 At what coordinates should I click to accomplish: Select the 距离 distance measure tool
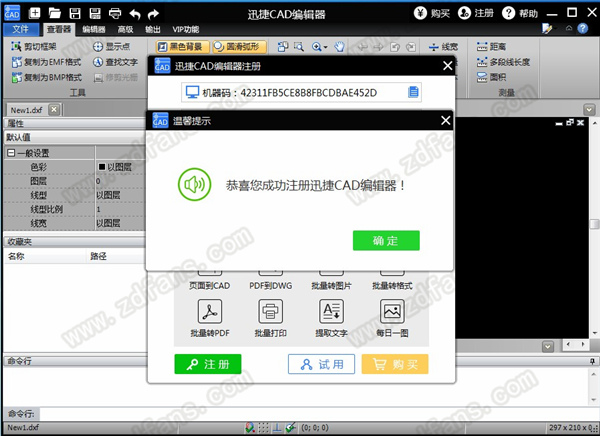(491, 47)
